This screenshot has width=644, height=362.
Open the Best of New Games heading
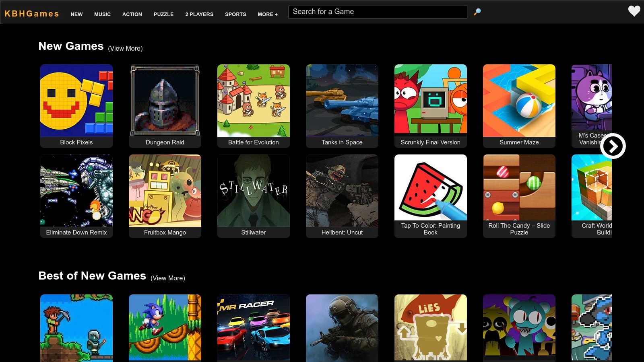(x=92, y=276)
